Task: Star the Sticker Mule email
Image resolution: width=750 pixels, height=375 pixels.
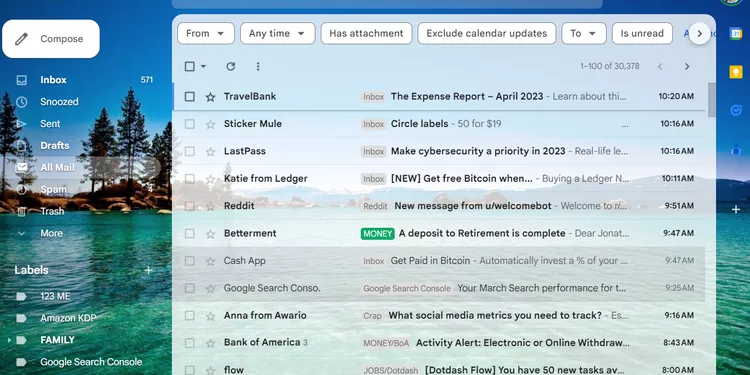Action: point(210,124)
